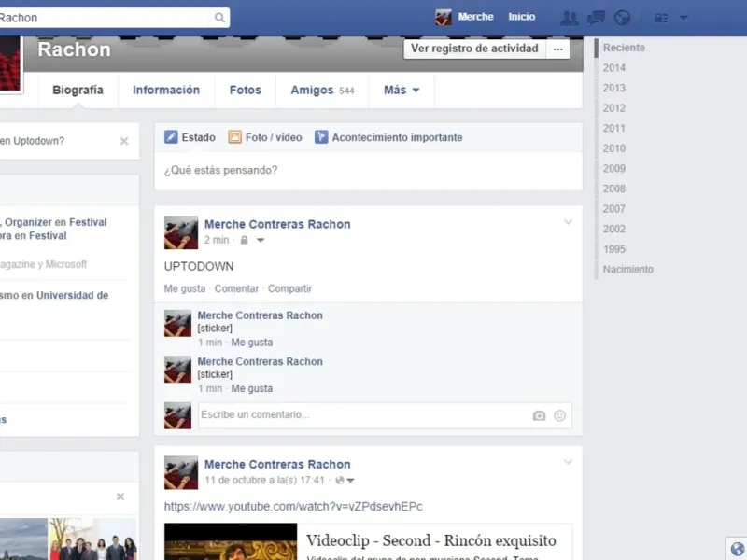Jump to Reciente in timeline
Screen dimensions: 747x560
click(624, 48)
